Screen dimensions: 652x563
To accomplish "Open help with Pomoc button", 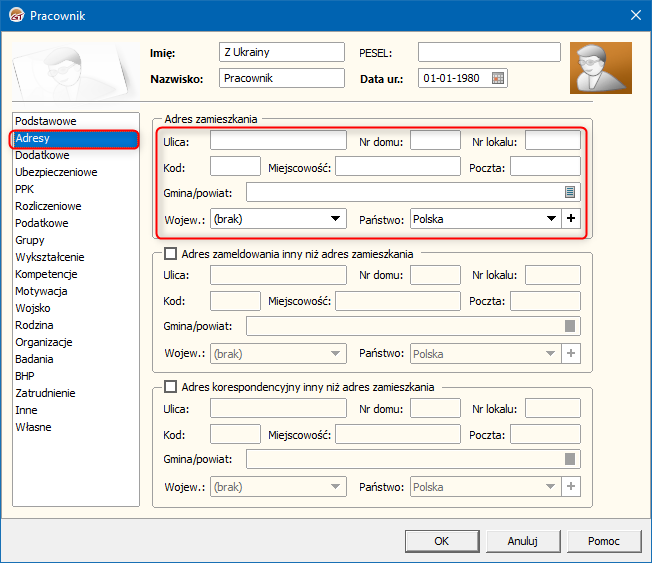I will [x=603, y=541].
